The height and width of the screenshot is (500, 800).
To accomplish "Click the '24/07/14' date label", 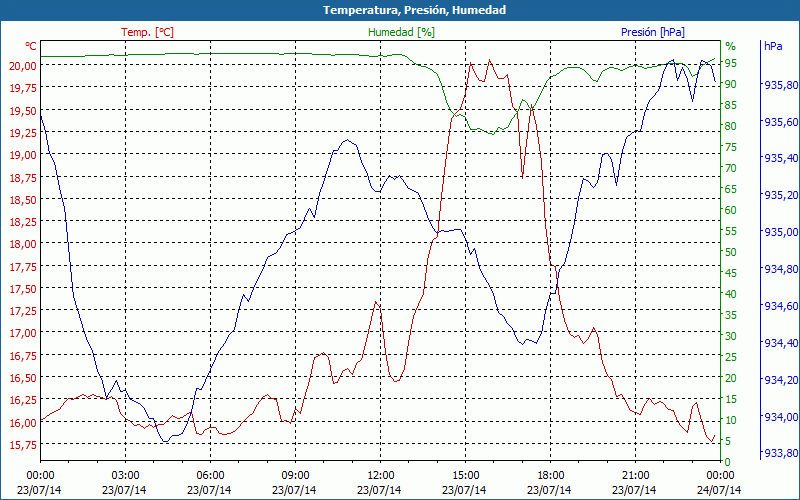I will 719,490.
